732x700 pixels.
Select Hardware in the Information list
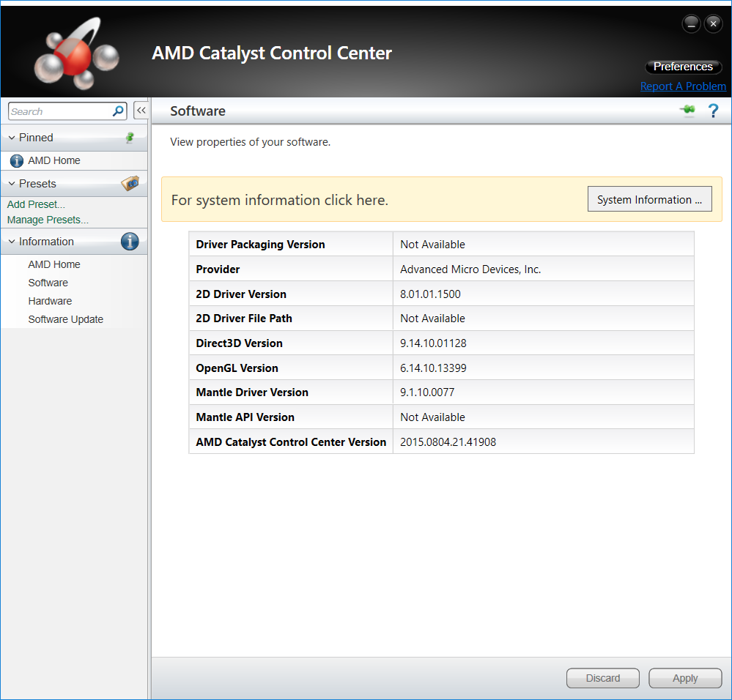50,301
